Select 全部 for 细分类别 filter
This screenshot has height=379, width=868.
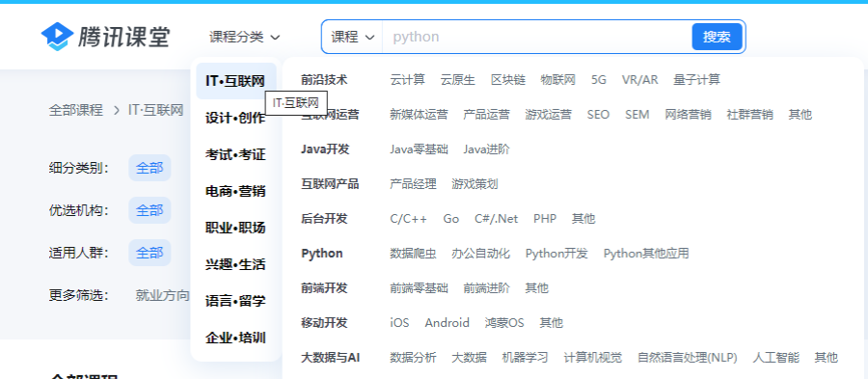tap(150, 168)
